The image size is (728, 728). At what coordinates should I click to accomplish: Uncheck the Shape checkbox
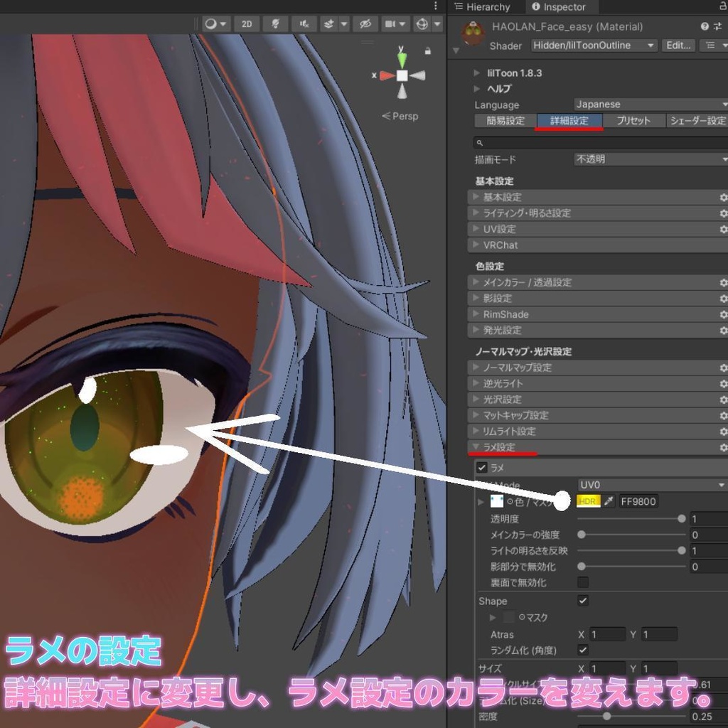(x=582, y=601)
